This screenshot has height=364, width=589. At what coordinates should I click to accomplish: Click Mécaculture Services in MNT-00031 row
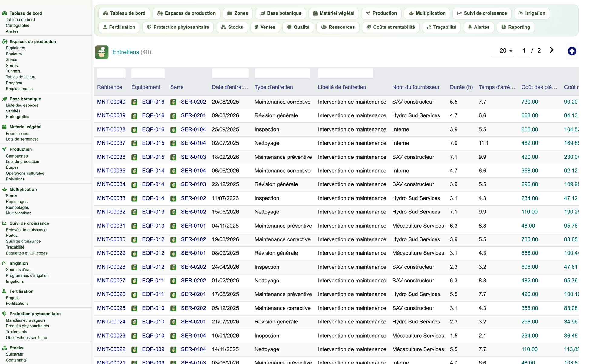418,226
